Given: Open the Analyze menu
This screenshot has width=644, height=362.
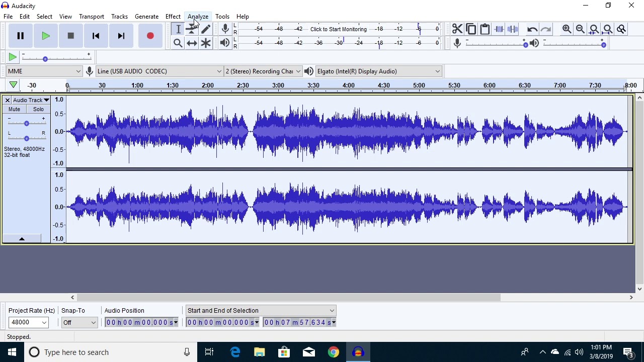Looking at the screenshot, I should tap(198, 17).
